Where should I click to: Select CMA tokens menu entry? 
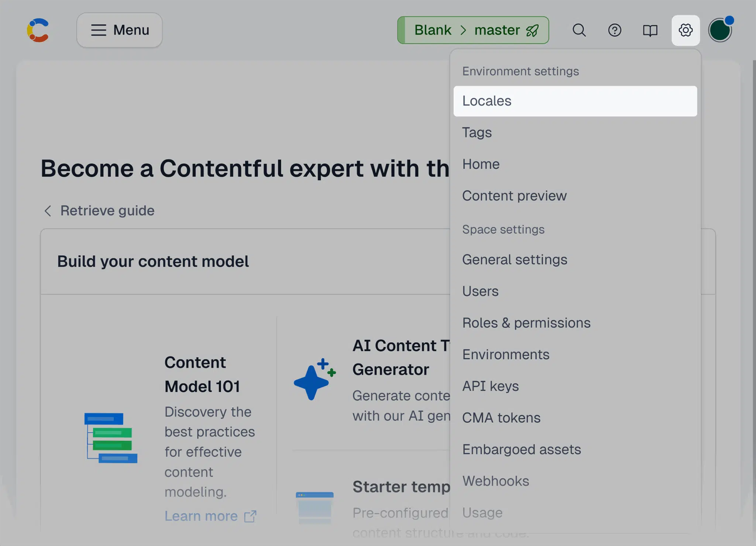[575, 418]
